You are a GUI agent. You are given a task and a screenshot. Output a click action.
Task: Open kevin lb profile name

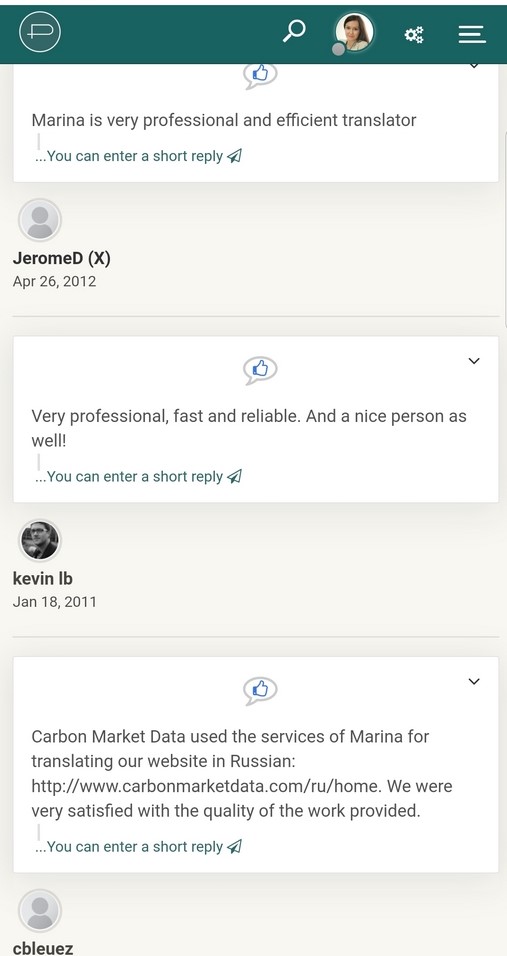43,579
